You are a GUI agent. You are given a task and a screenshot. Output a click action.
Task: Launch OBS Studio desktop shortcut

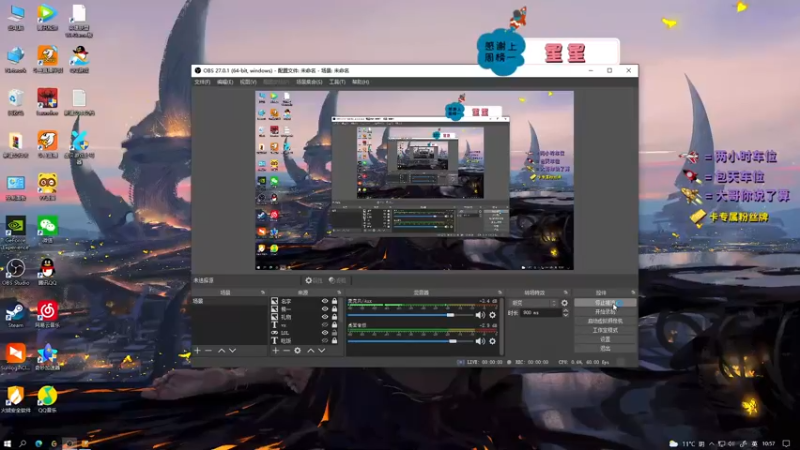(x=15, y=272)
